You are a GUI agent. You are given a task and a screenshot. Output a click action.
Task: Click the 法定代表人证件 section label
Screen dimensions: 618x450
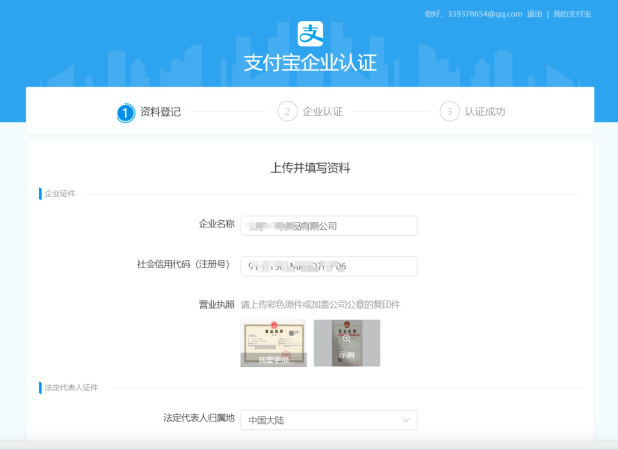[71, 387]
